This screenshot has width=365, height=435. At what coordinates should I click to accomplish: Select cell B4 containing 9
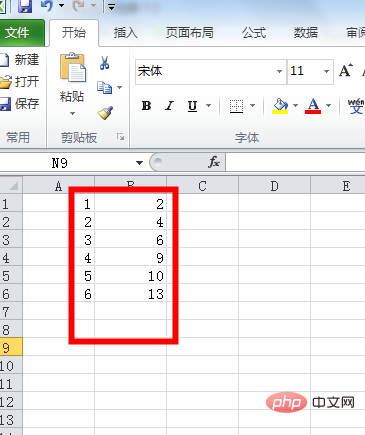coord(130,258)
